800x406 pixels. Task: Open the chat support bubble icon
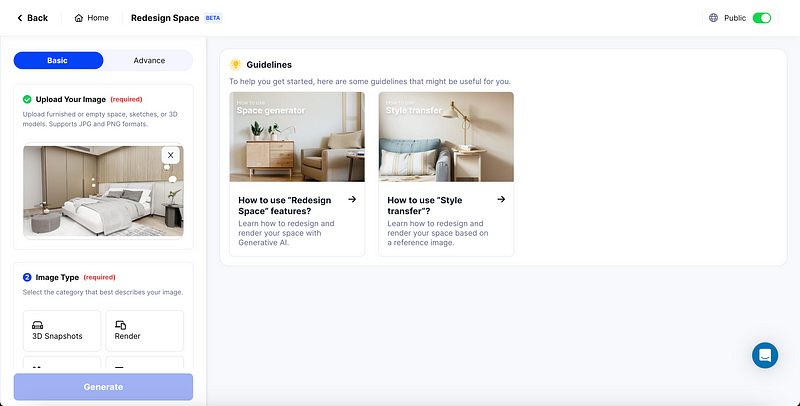[765, 356]
